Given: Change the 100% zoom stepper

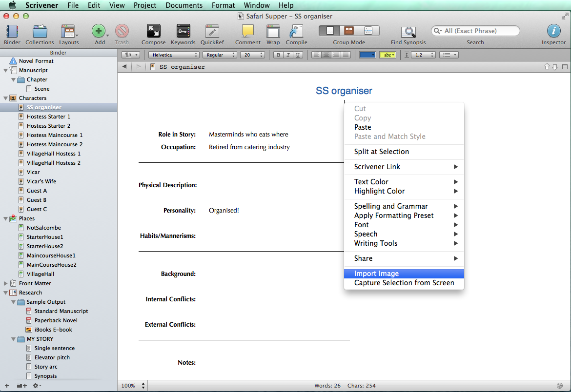Looking at the screenshot, I should tap(143, 386).
